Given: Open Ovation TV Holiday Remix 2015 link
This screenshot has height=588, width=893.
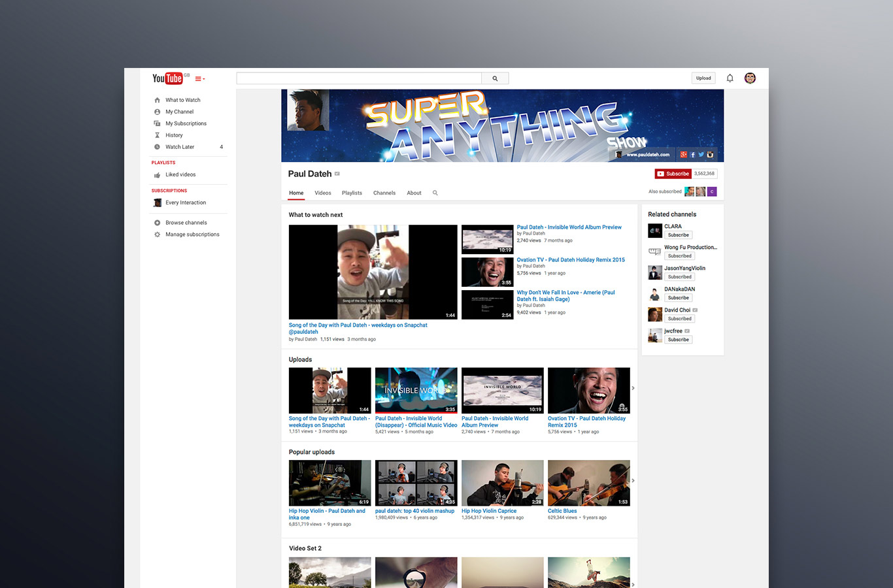Looking at the screenshot, I should (571, 260).
